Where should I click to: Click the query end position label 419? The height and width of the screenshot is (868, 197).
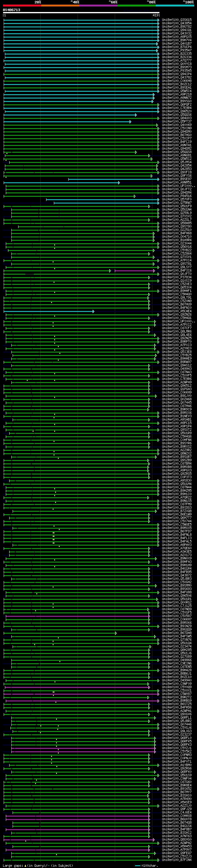tap(155, 15)
